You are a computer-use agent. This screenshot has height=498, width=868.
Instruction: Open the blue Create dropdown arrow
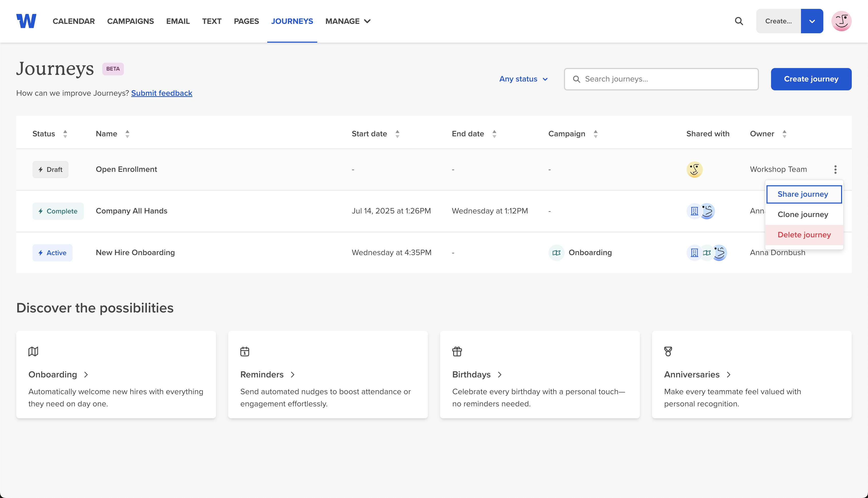coord(812,21)
